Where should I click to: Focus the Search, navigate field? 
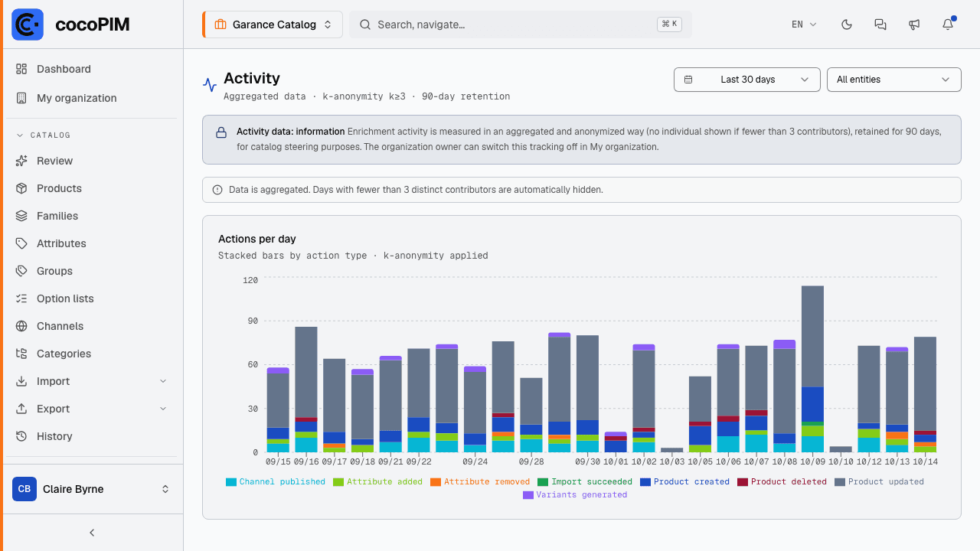pyautogui.click(x=521, y=24)
